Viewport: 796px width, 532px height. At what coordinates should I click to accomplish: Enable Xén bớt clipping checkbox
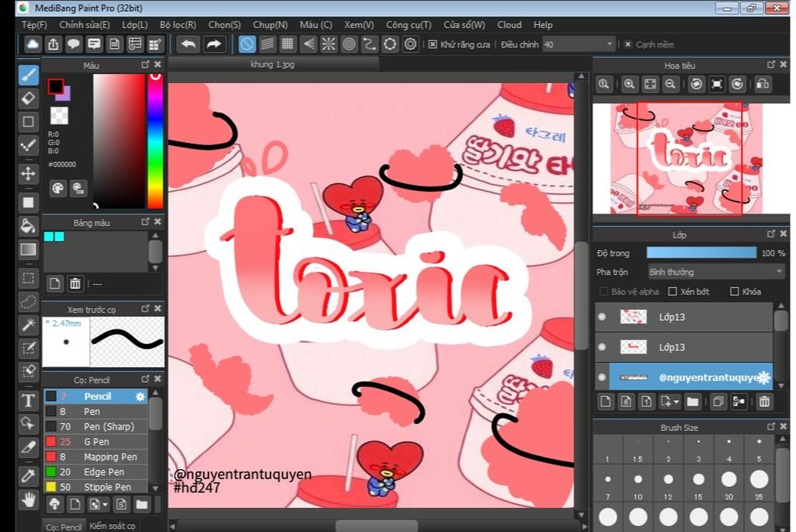672,291
